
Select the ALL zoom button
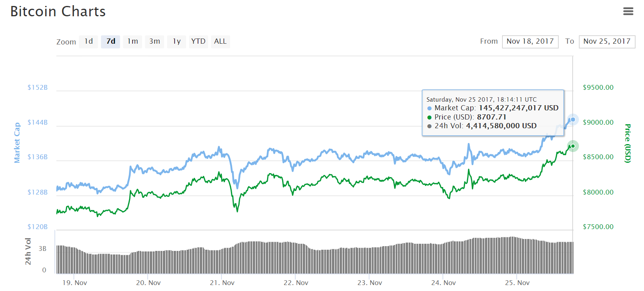pos(220,41)
